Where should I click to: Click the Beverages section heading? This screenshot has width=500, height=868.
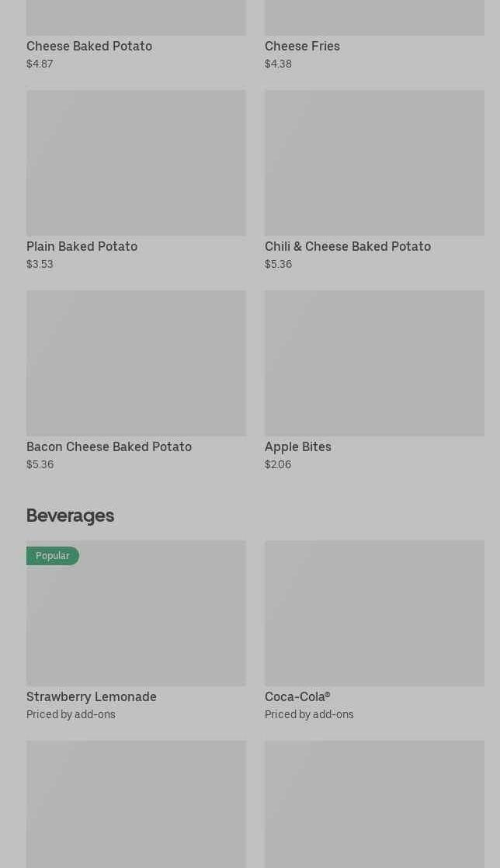click(x=70, y=516)
